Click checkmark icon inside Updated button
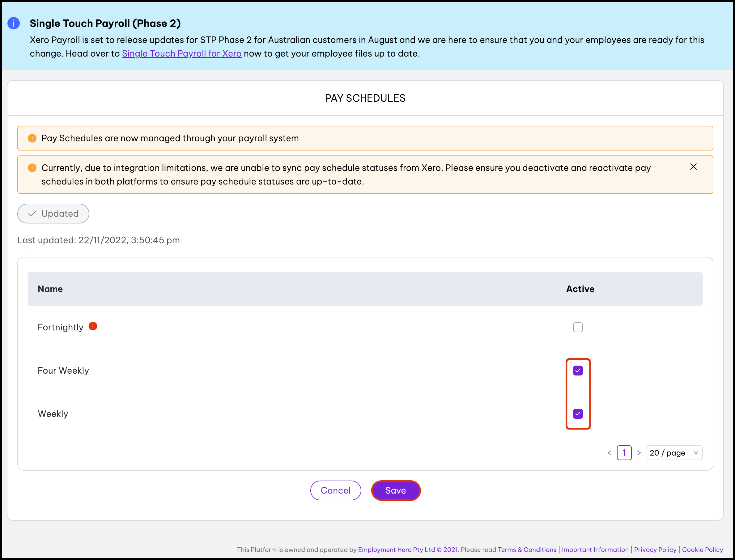The image size is (735, 560). [32, 214]
